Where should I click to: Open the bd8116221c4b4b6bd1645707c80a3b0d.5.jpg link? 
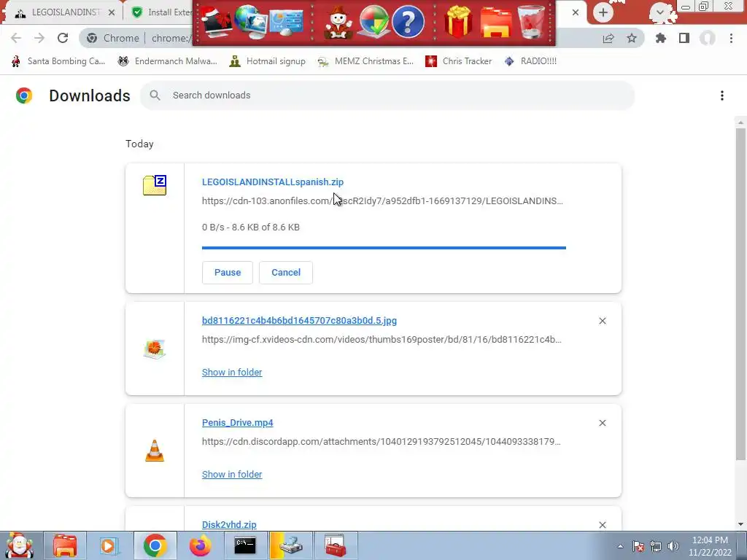pyautogui.click(x=299, y=321)
